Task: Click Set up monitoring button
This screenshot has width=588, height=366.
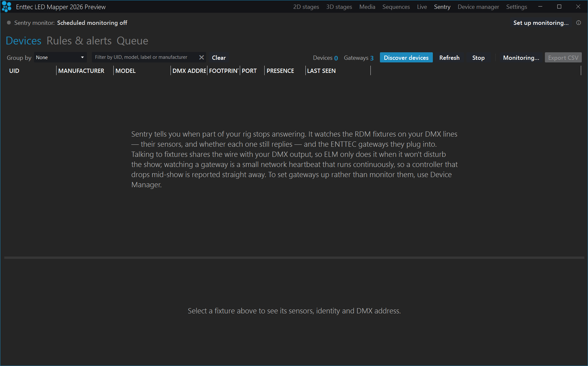Action: tap(541, 23)
